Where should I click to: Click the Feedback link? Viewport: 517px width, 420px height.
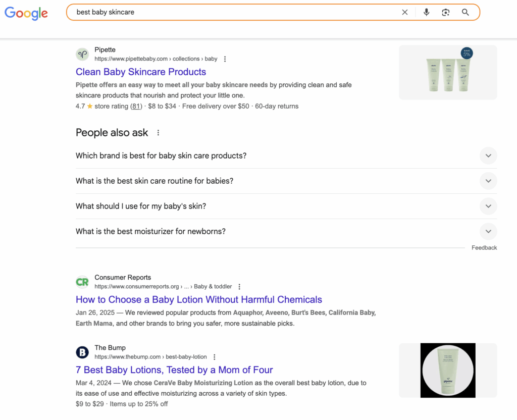click(x=484, y=248)
